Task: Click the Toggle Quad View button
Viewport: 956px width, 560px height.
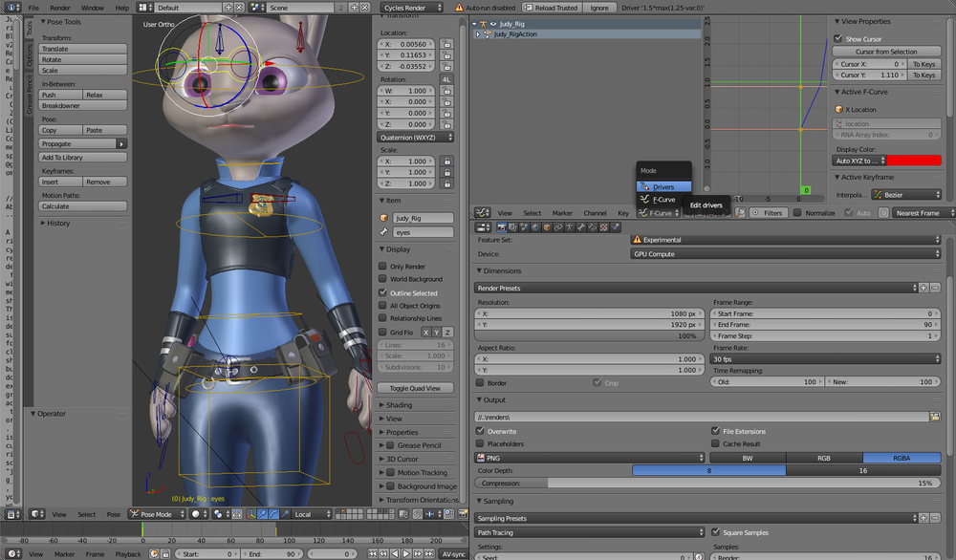Action: pos(415,388)
